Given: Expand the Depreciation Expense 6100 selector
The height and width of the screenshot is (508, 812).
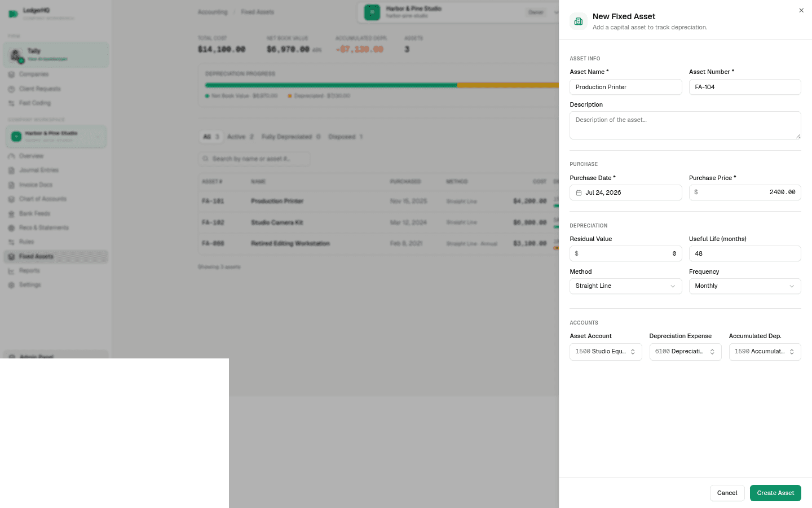Looking at the screenshot, I should tap(685, 352).
